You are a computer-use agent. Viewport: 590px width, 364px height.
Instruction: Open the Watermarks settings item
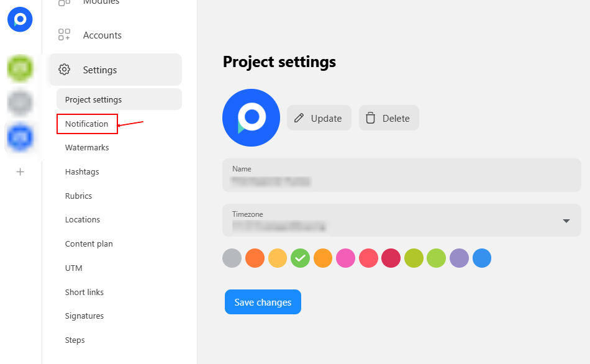tap(87, 148)
